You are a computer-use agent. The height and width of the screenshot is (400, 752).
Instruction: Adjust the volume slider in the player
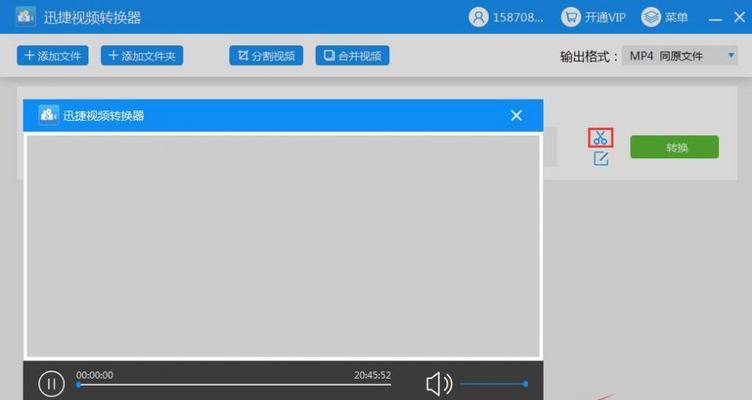point(494,384)
